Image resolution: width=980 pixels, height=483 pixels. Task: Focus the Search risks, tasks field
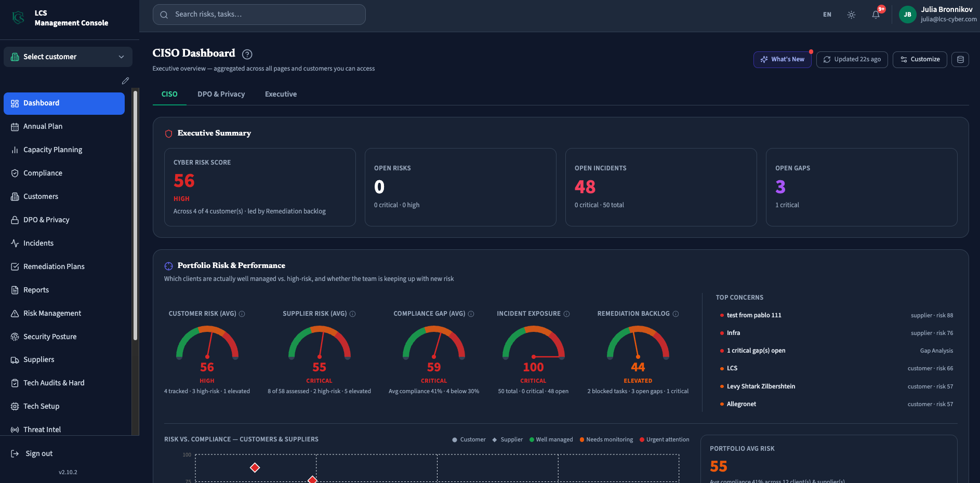(259, 15)
